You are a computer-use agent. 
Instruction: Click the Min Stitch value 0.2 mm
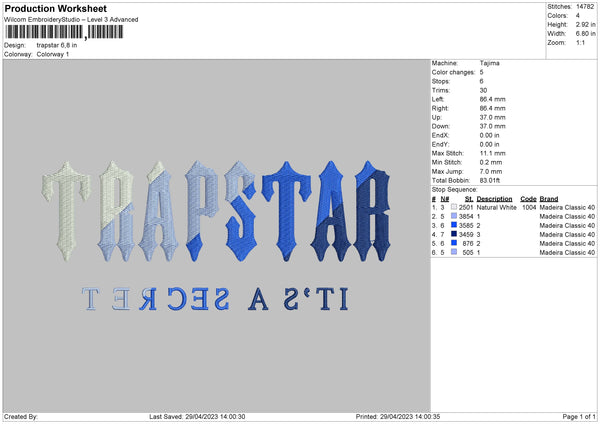491,162
